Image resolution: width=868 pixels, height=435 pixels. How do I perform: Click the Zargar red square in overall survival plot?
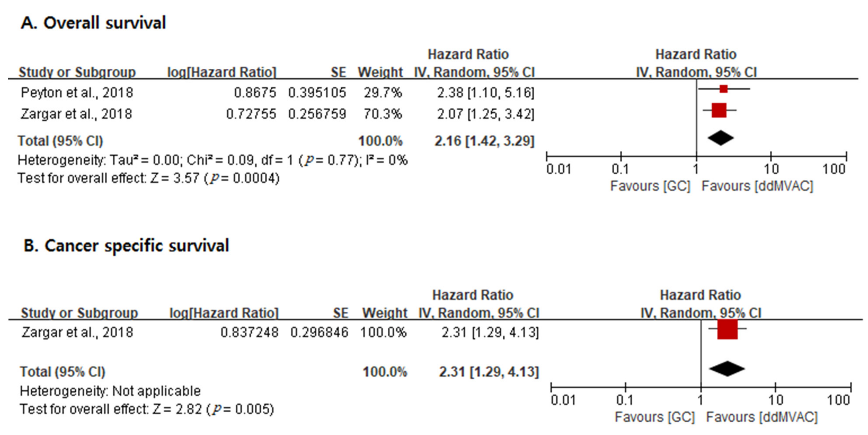(x=719, y=110)
